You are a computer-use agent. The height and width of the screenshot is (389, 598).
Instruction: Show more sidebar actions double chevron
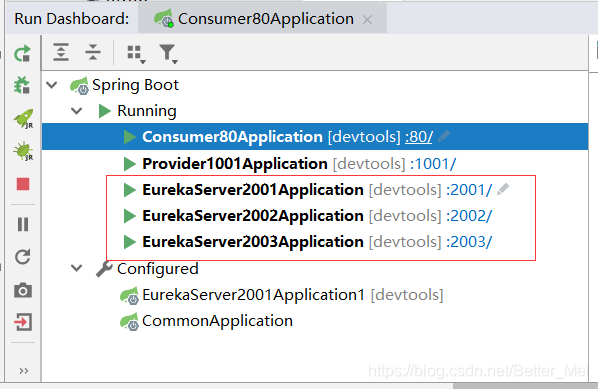24,371
